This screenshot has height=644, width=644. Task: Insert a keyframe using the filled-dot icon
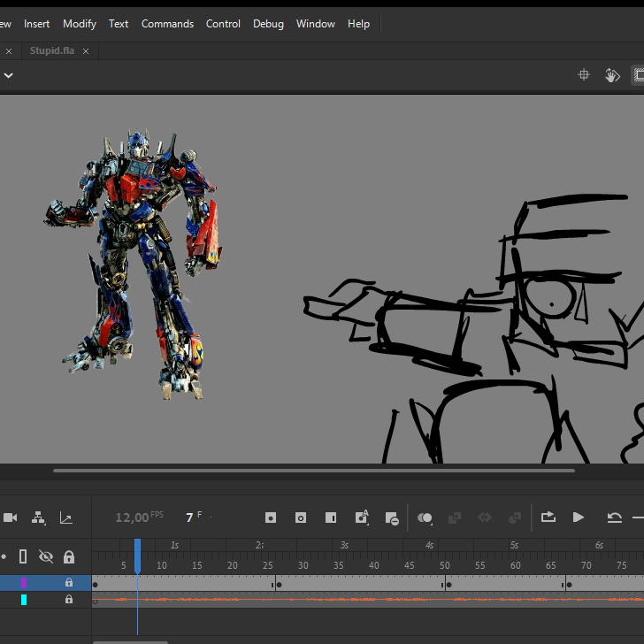pos(271,517)
